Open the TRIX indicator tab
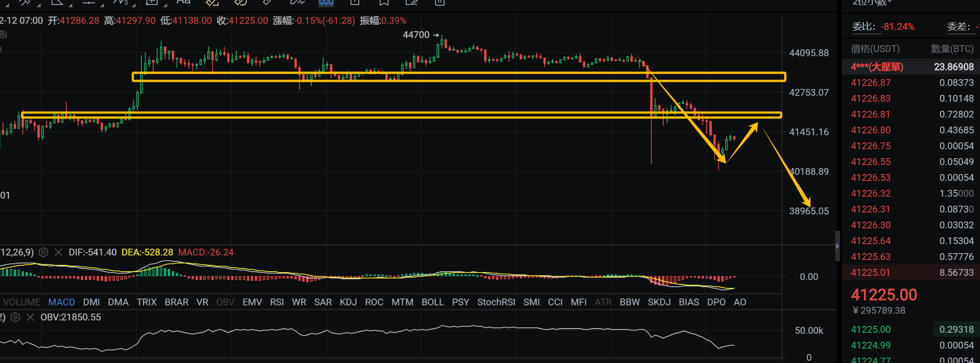The image size is (980, 363). [x=147, y=302]
